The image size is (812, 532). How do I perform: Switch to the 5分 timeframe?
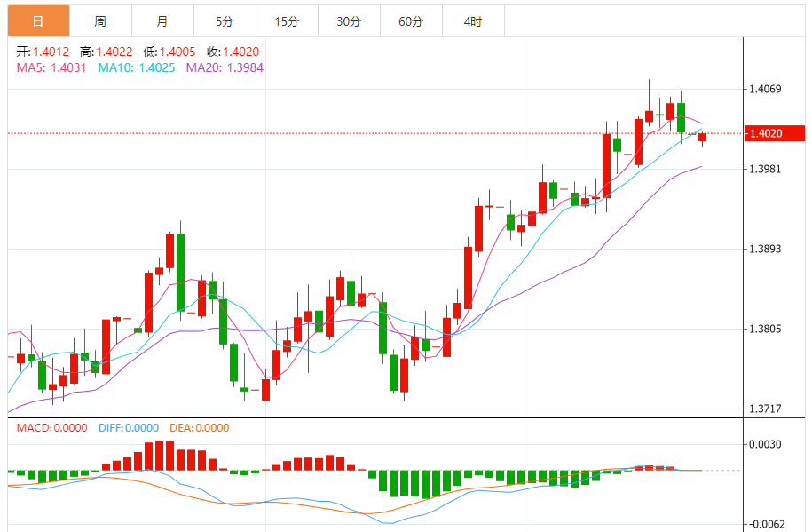coord(225,21)
